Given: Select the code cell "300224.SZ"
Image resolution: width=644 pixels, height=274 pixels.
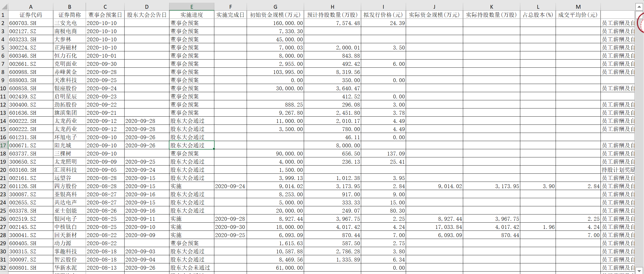Looking at the screenshot, I should tap(31, 47).
